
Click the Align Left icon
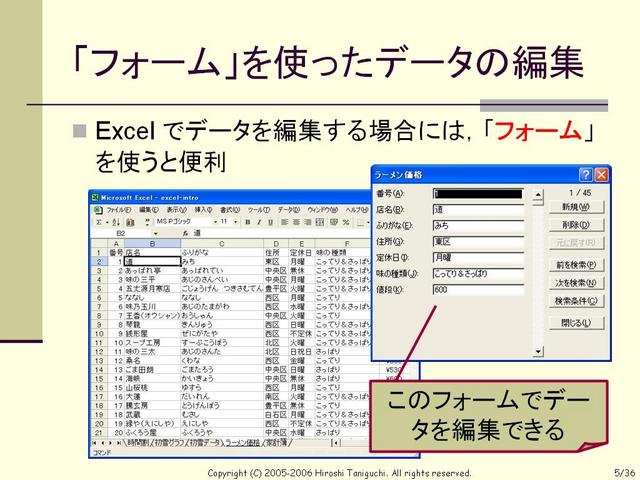point(284,222)
